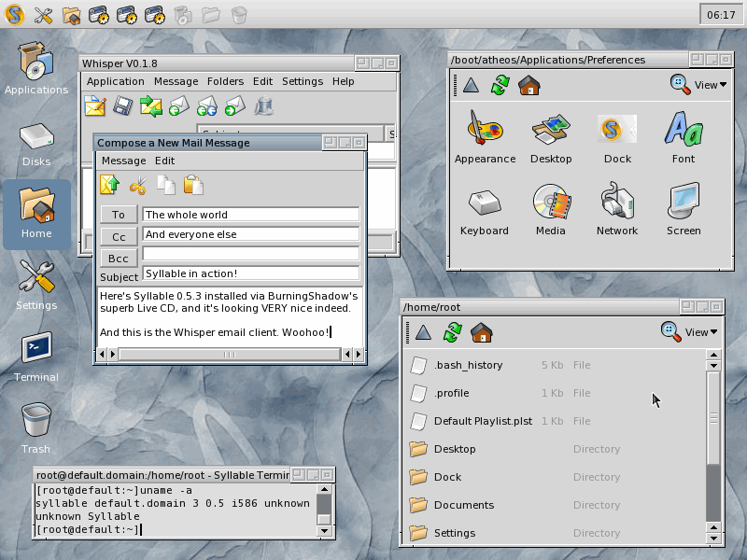Open Desktop preferences icon
The height and width of the screenshot is (560, 747).
pyautogui.click(x=551, y=137)
